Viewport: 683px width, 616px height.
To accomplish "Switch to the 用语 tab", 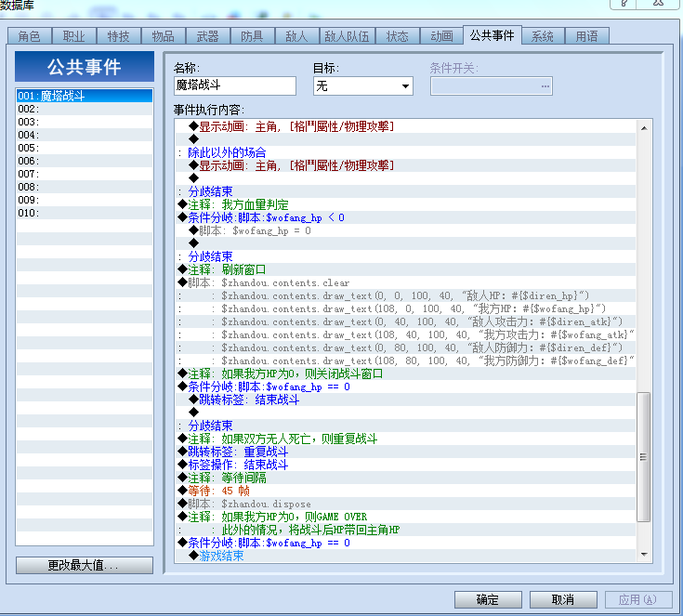I will pyautogui.click(x=587, y=35).
